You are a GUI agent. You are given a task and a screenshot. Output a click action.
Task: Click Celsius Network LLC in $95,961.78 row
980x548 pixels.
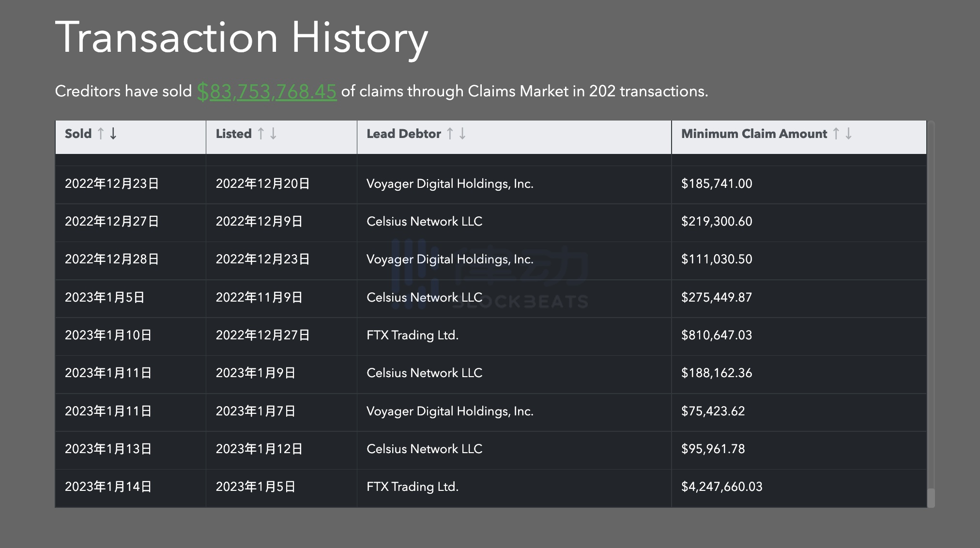425,449
